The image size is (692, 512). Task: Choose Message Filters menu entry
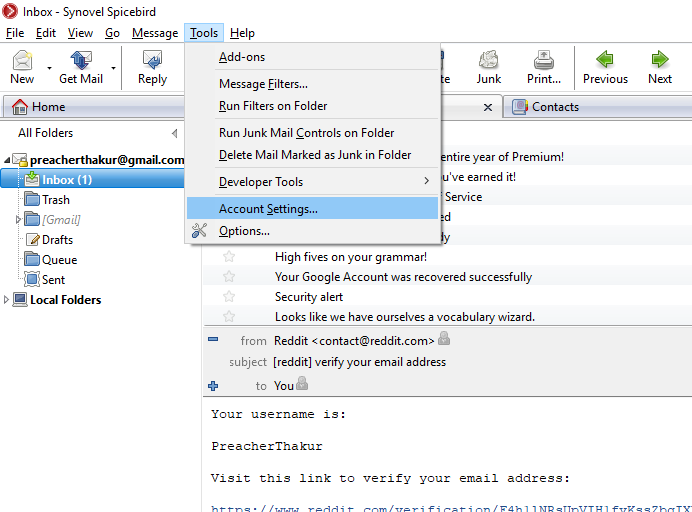[312, 83]
